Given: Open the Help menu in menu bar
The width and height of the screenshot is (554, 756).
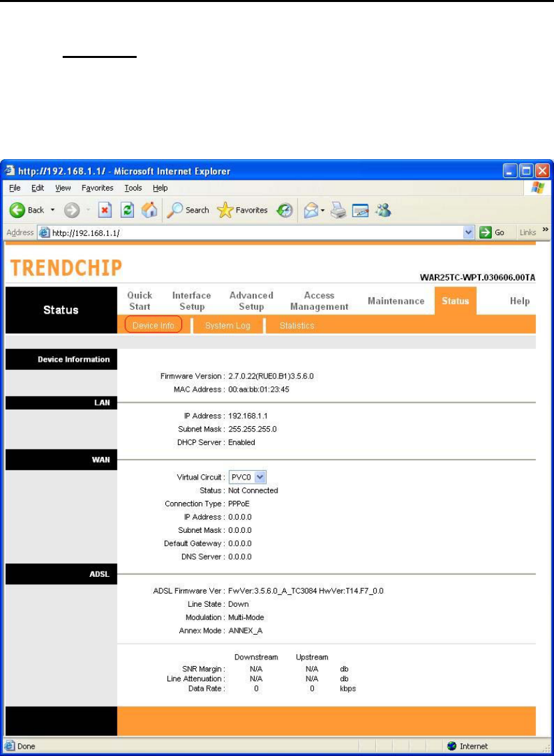Looking at the screenshot, I should pyautogui.click(x=160, y=188).
